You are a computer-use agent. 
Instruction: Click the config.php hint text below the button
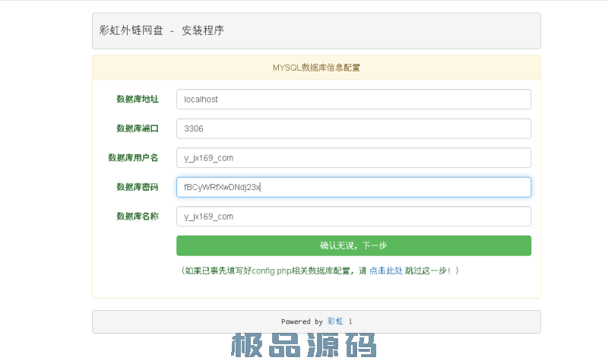274,271
